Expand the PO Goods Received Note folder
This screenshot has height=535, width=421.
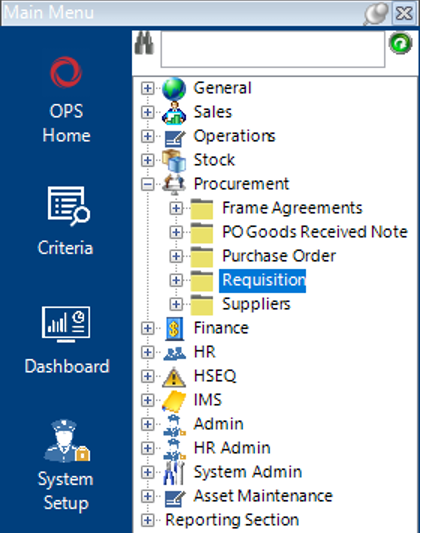[176, 232]
